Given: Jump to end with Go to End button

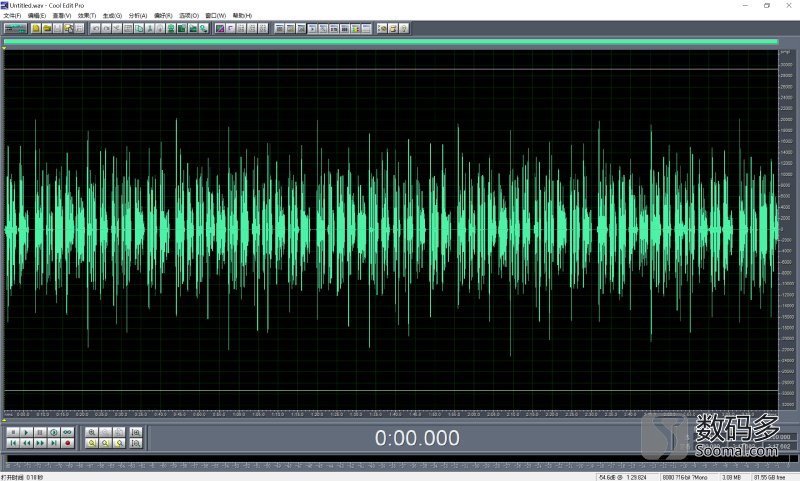Looking at the screenshot, I should point(54,443).
